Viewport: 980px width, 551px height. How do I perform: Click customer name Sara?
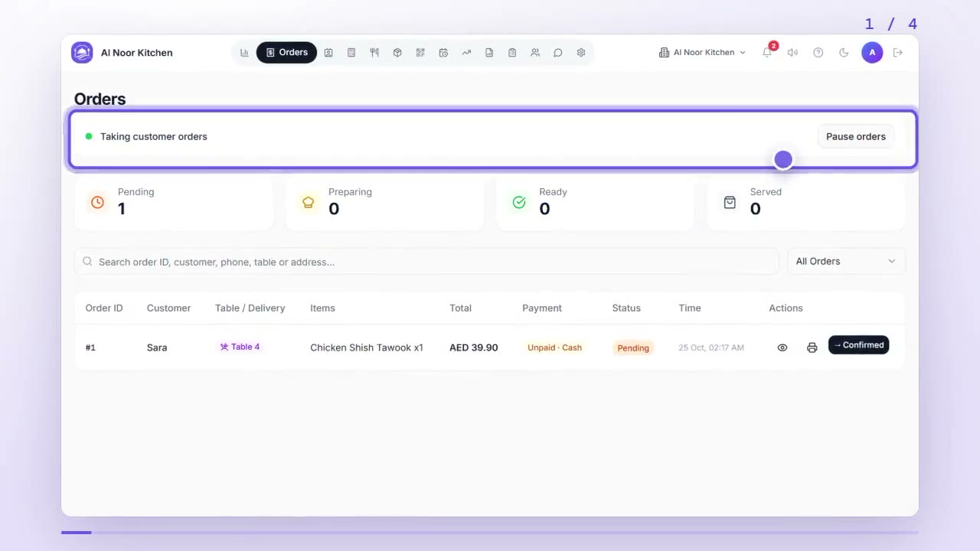click(157, 347)
